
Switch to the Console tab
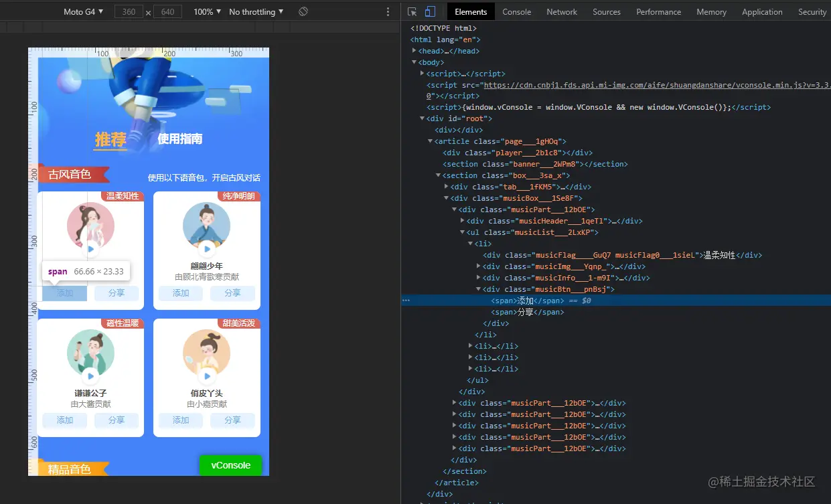(x=516, y=11)
